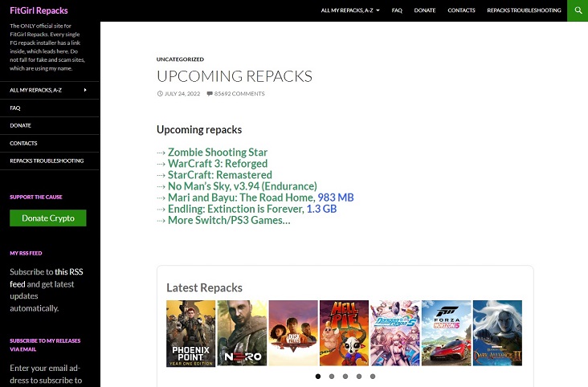588x387 pixels.
Task: Open the Uncategorized category link
Action: 180,59
